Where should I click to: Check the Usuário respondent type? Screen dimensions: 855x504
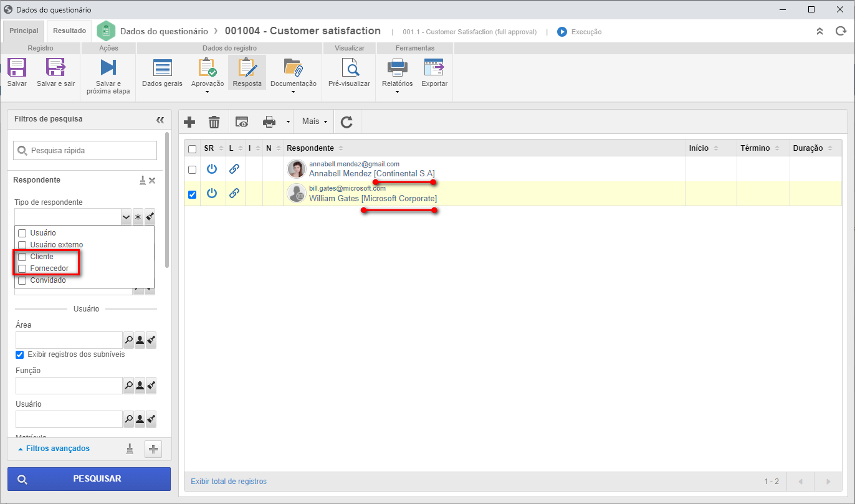22,233
